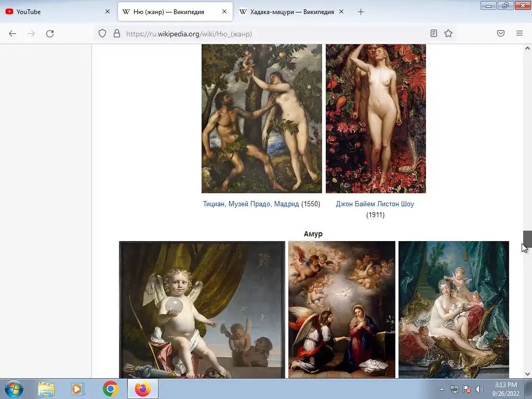Click the forward navigation arrow
The height and width of the screenshot is (399, 532).
(x=31, y=34)
